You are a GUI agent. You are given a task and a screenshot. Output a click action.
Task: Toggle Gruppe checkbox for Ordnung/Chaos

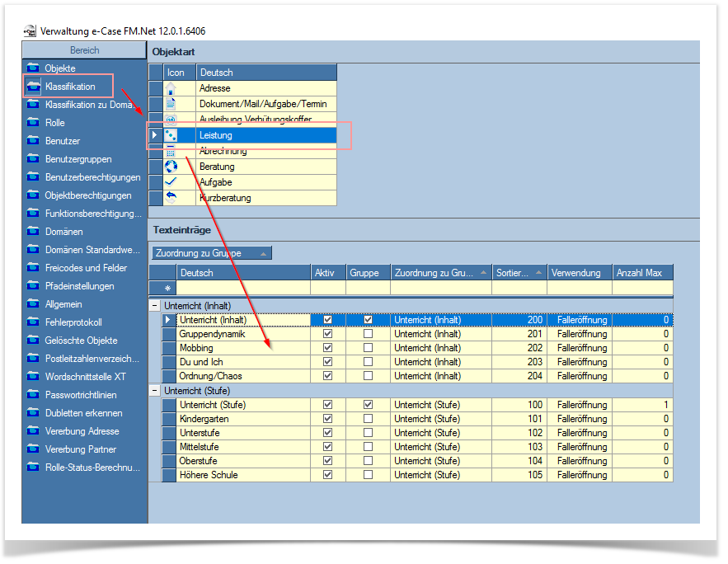(369, 375)
